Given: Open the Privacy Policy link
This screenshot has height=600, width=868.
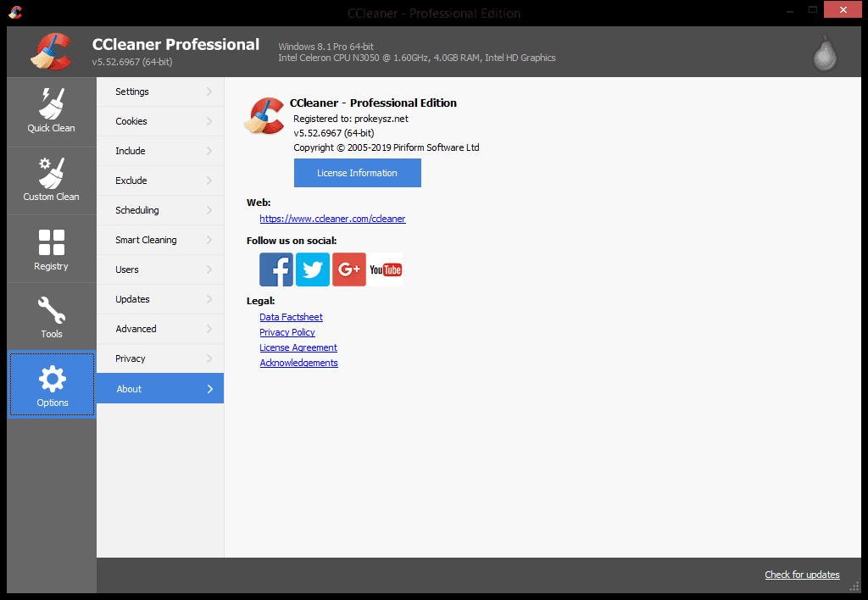Looking at the screenshot, I should (287, 332).
